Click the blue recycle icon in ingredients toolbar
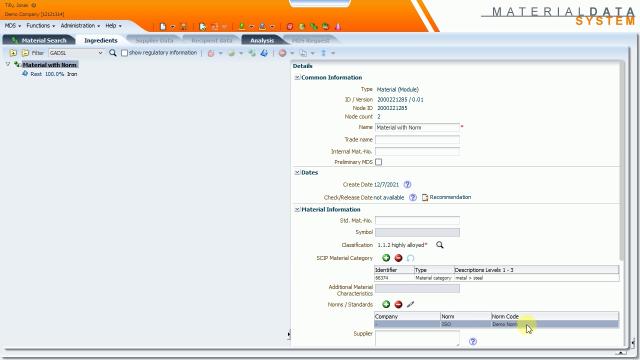Image resolution: width=640 pixels, height=360 pixels. 264,53
